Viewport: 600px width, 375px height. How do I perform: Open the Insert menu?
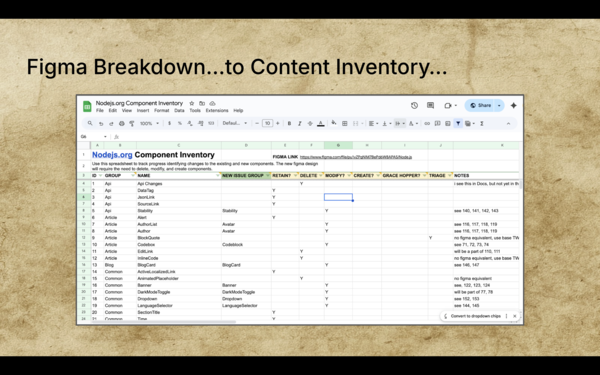pyautogui.click(x=143, y=111)
